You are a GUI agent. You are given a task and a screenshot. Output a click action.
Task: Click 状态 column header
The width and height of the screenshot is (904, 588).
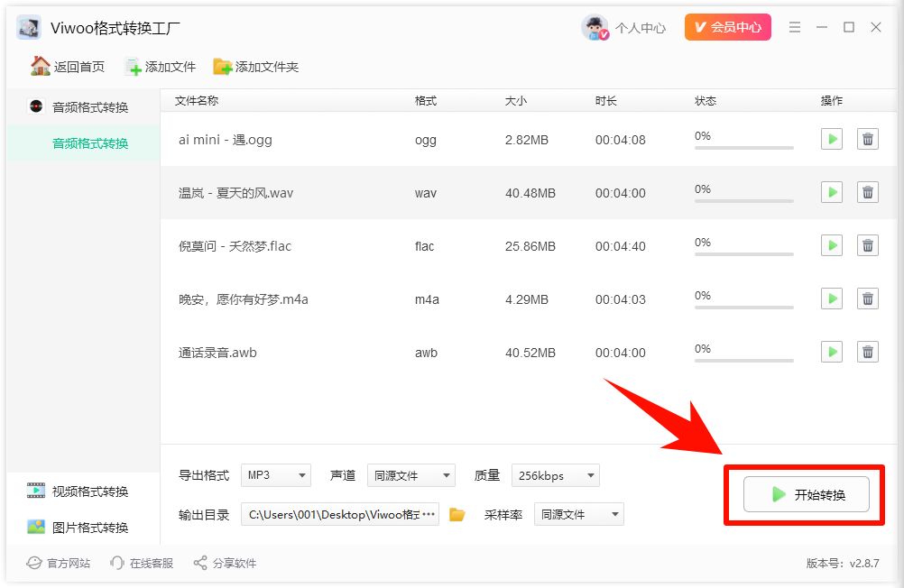coord(706,101)
